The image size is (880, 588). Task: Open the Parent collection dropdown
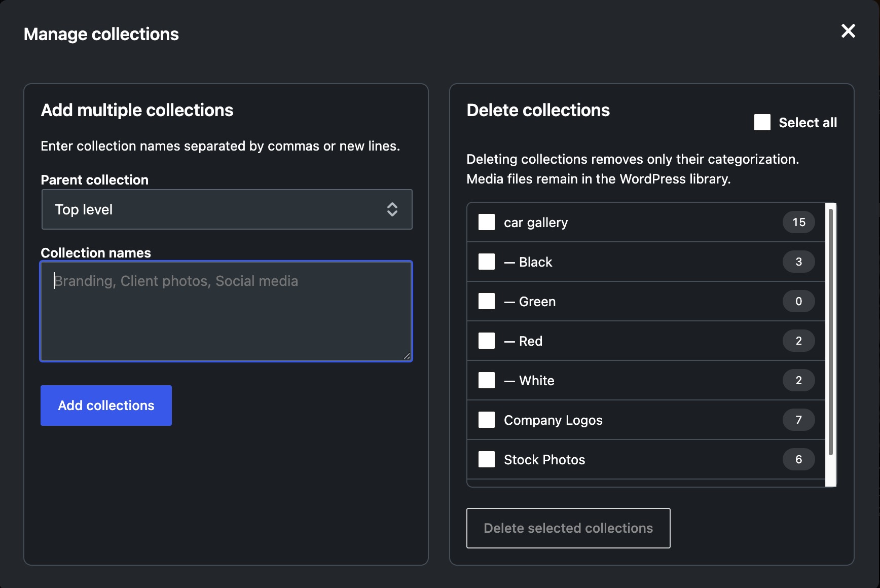[x=227, y=209]
